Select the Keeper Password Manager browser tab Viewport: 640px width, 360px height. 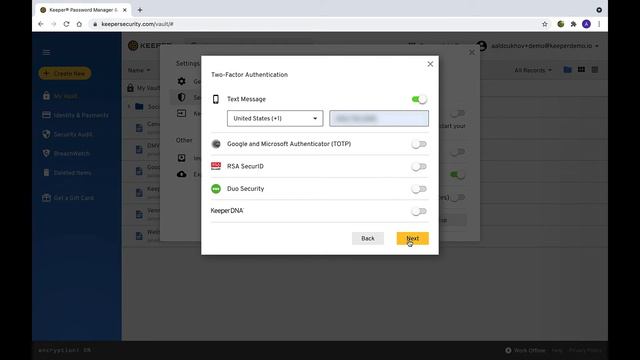pyautogui.click(x=83, y=10)
